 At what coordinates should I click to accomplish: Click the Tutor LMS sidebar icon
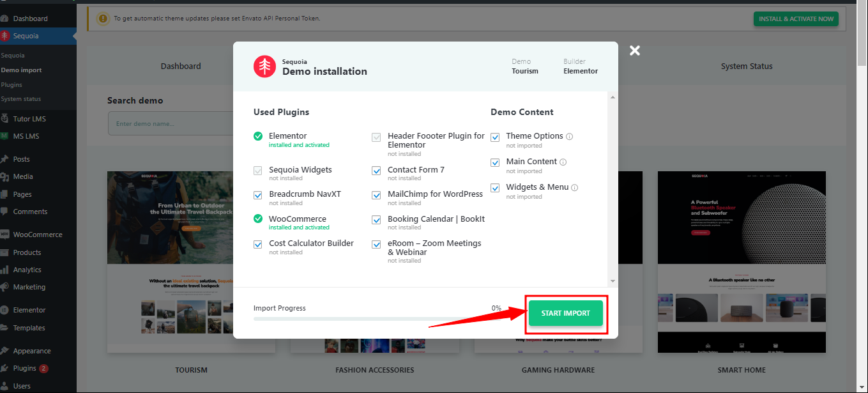pos(5,119)
